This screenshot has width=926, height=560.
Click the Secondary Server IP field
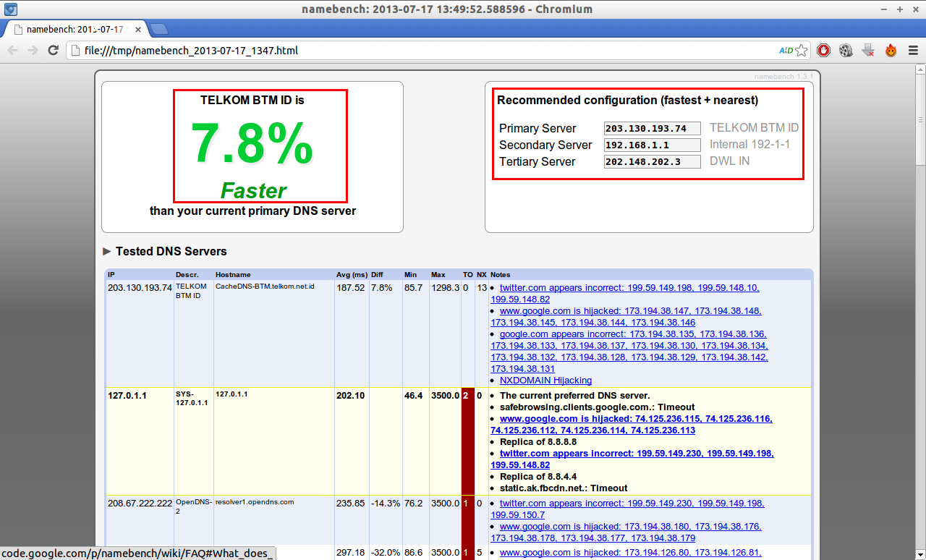[652, 145]
